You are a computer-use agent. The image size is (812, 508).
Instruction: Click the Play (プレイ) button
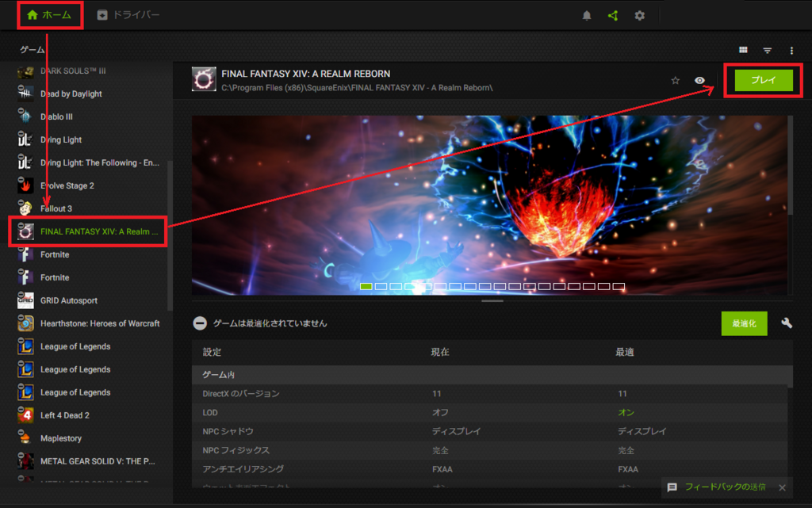point(764,80)
